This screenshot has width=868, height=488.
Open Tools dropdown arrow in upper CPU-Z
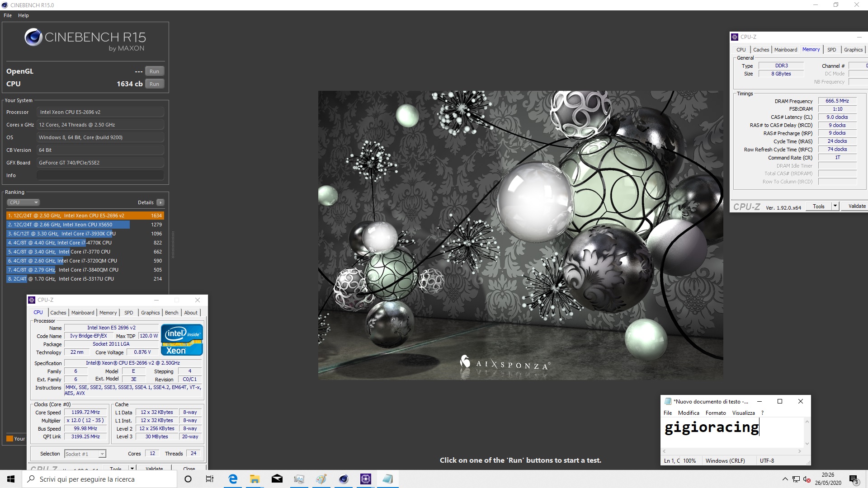(835, 206)
